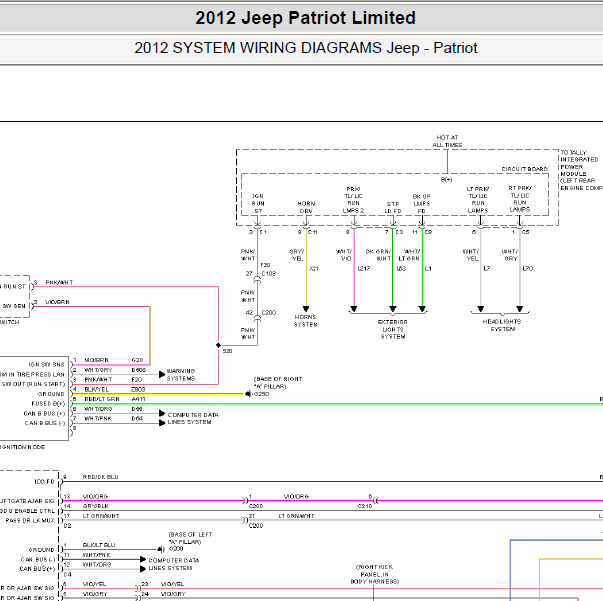Click the "BLK/YEL" wire label
603x601 pixels.
coord(97,389)
